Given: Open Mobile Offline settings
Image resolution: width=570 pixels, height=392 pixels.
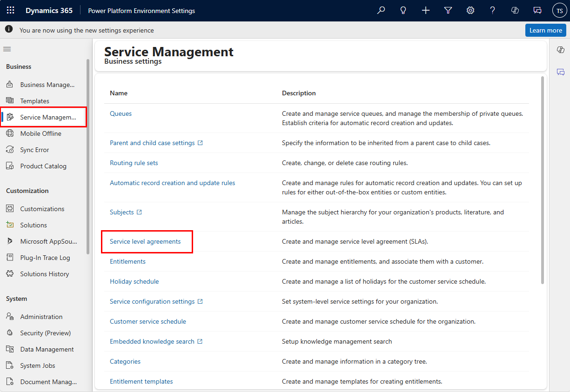Looking at the screenshot, I should pyautogui.click(x=44, y=133).
